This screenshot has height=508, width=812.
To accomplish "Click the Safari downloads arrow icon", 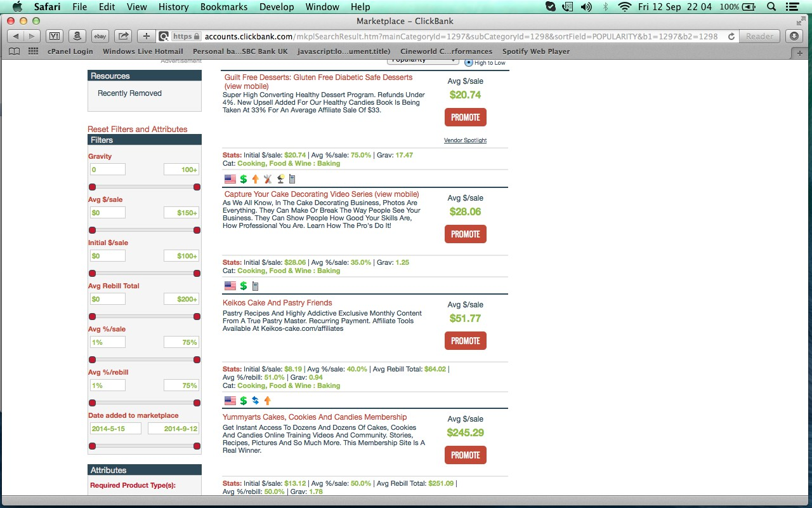I will (x=794, y=36).
